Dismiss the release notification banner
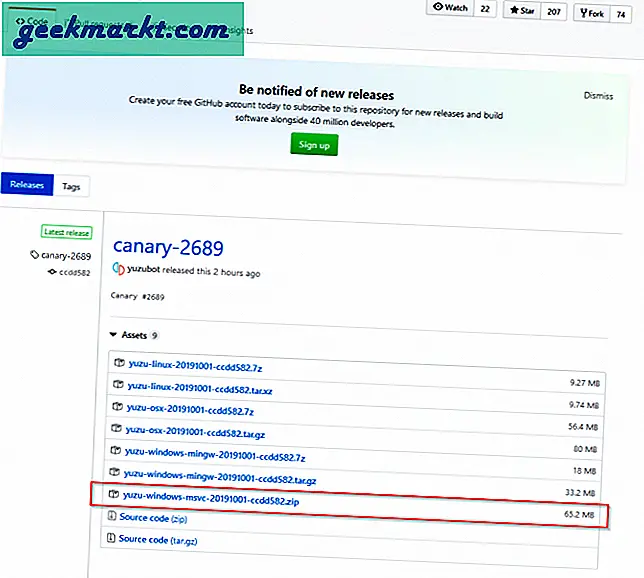Screen dimensions: 644x578 click(598, 96)
